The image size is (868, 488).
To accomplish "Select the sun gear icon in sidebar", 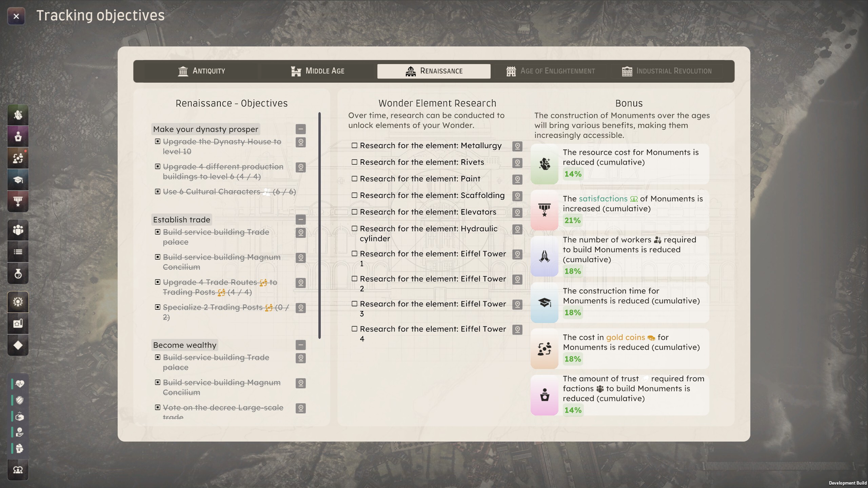I will coord(18,302).
